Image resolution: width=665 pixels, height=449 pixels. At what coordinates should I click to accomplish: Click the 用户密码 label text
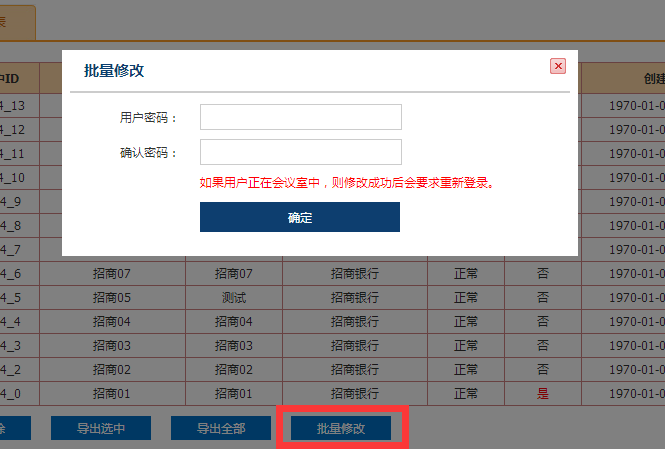[147, 118]
